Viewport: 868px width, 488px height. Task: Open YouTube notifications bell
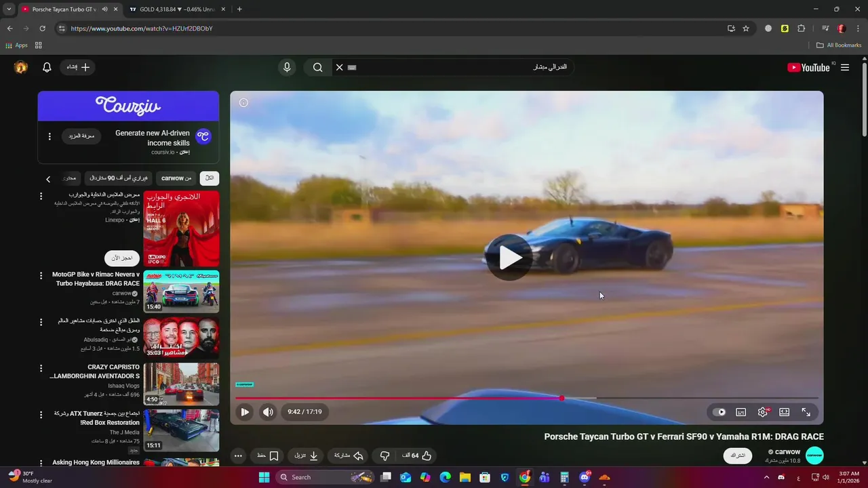click(47, 67)
